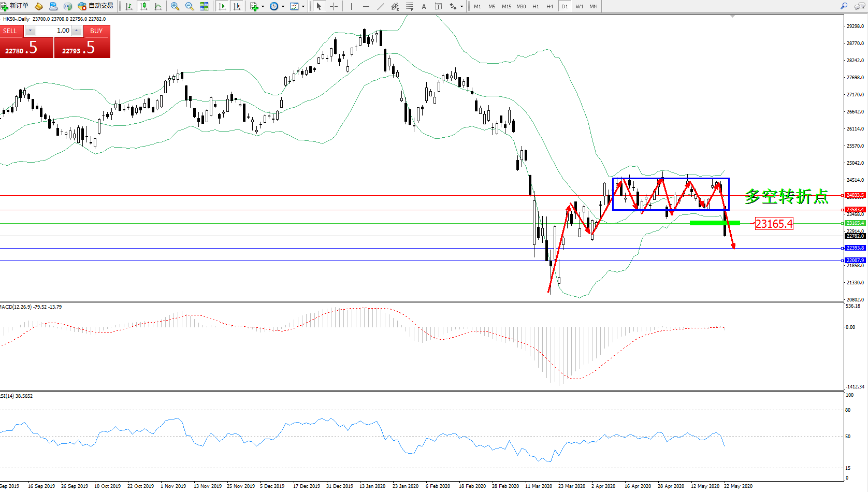The height and width of the screenshot is (492, 868).
Task: Toggle 自动交易 auto trading button
Action: point(95,6)
